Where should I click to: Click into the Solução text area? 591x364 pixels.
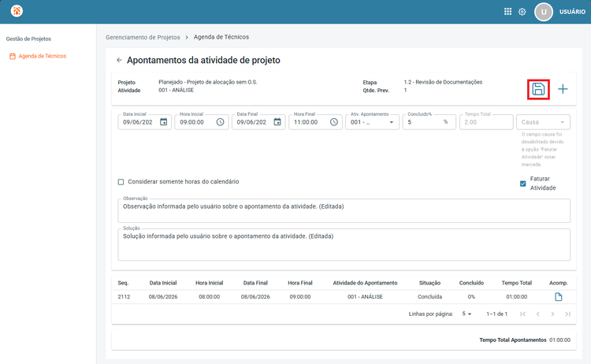pos(344,244)
